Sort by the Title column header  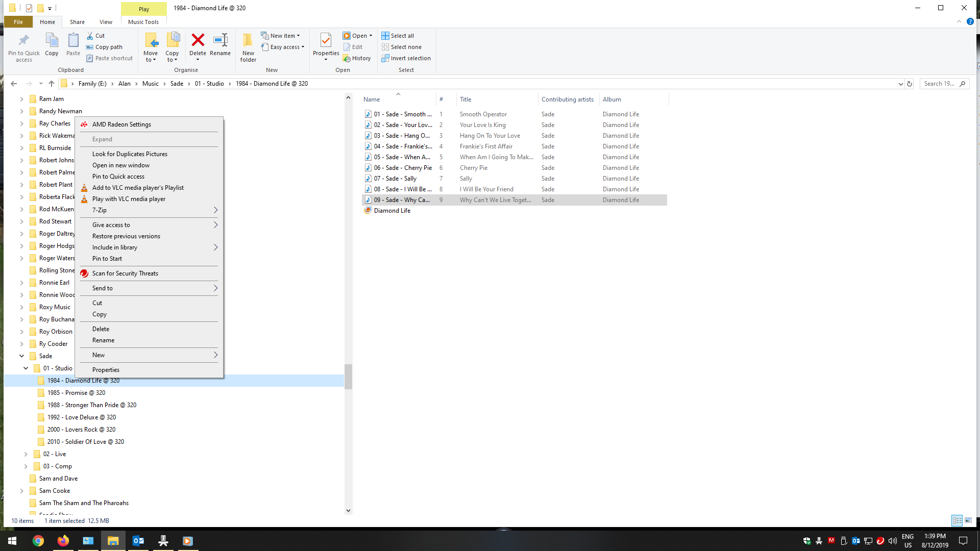(x=497, y=99)
